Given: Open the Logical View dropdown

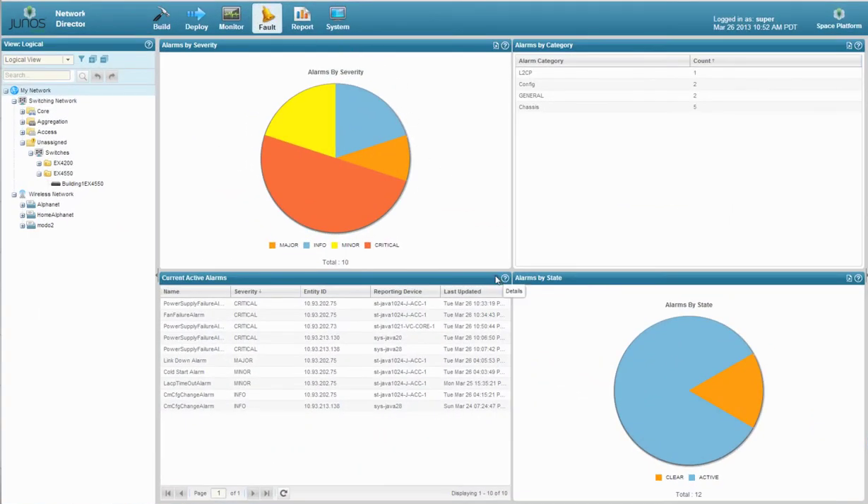Looking at the screenshot, I should [x=68, y=60].
